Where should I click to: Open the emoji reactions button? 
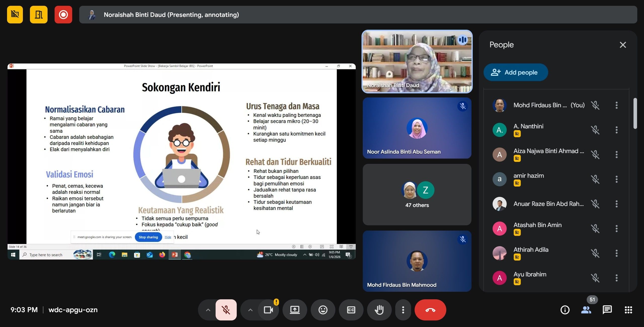323,310
